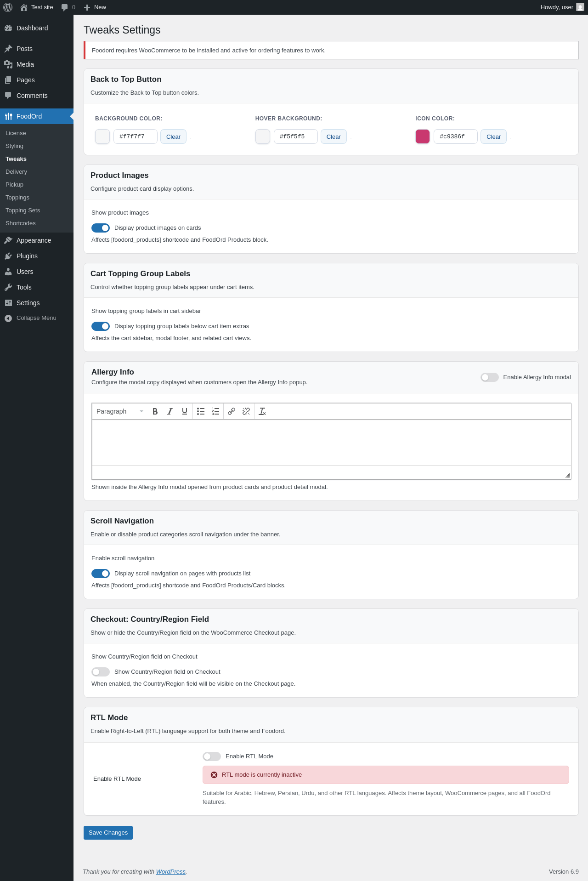This screenshot has height=881, width=588.
Task: Click the Settings sliders icon
Action: tap(8, 303)
